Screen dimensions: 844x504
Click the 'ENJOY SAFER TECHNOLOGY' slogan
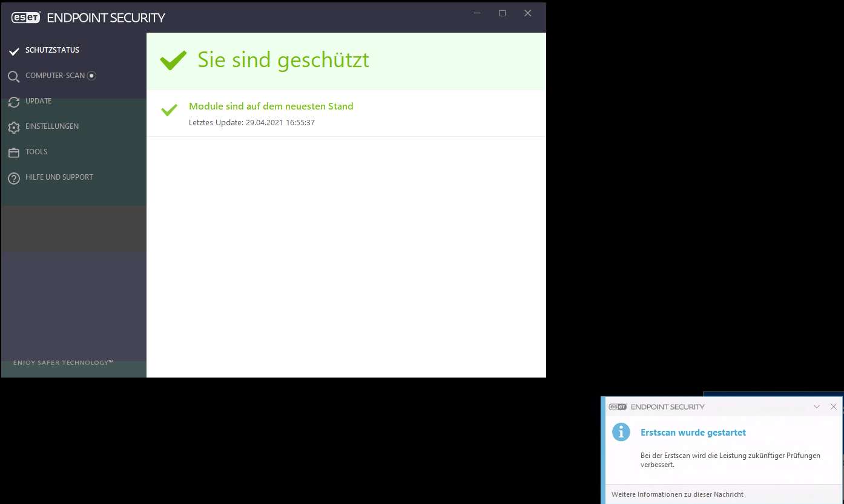[64, 362]
